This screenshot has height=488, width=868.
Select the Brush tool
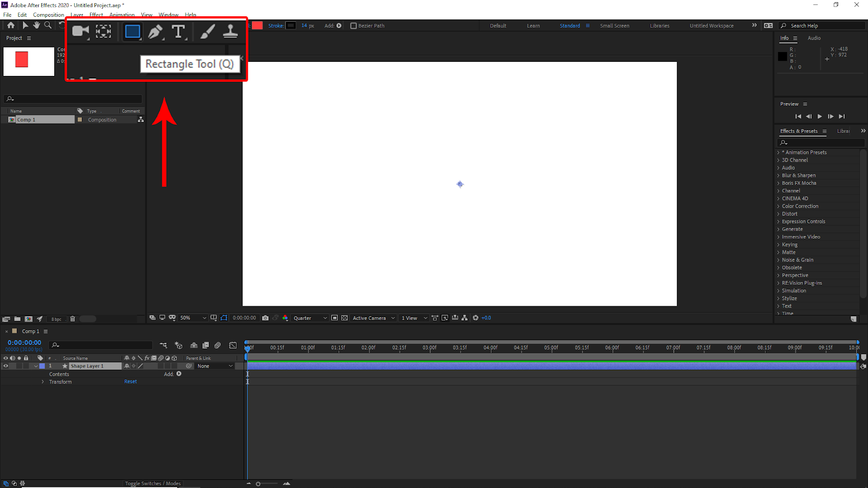207,31
